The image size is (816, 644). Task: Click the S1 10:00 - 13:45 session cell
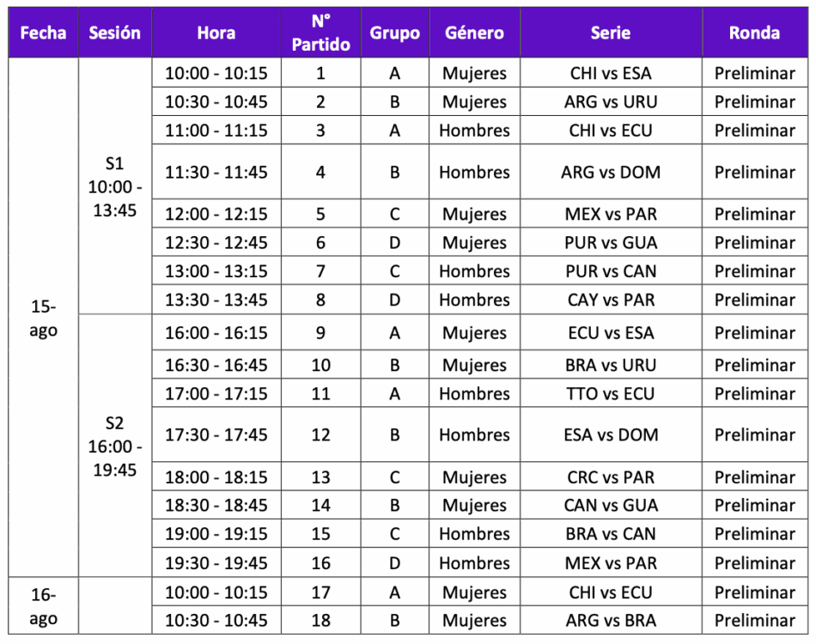coord(114,186)
